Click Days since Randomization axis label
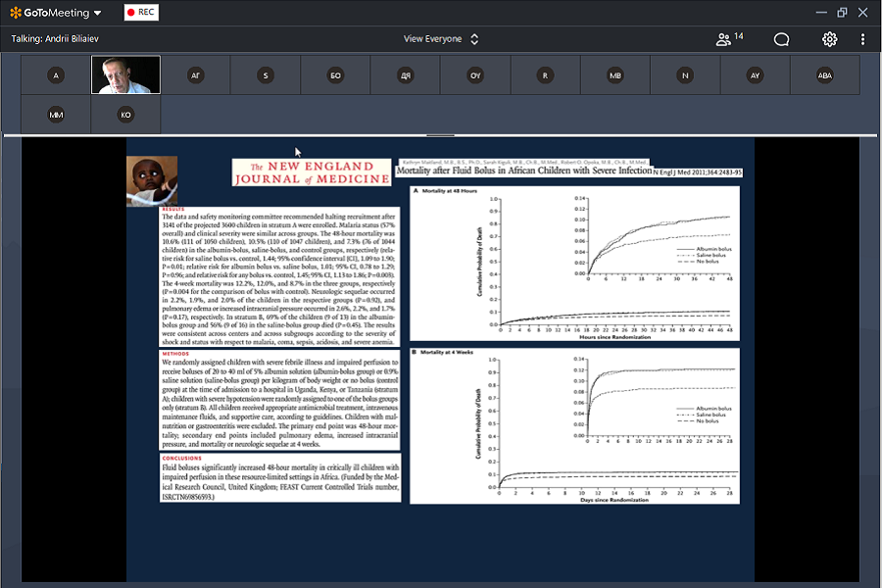 coord(614,500)
